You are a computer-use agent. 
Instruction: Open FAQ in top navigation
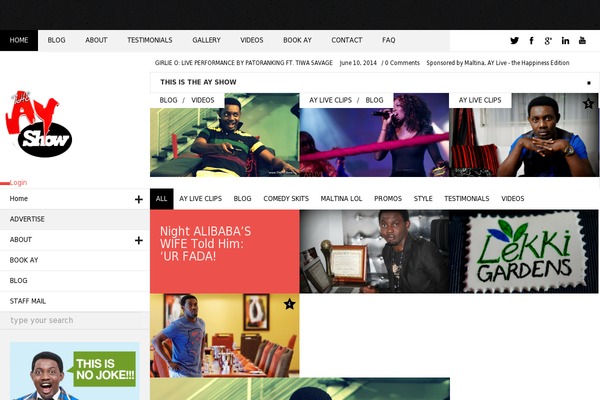[388, 40]
